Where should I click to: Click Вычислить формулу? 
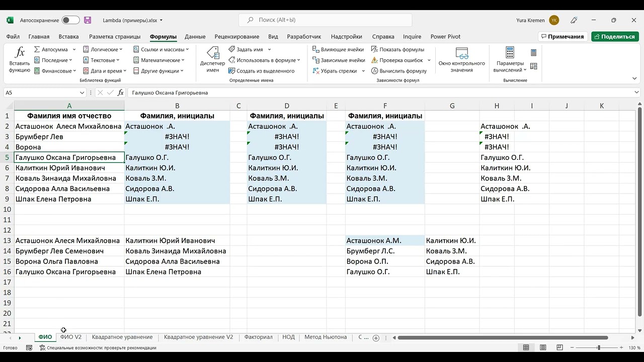(x=399, y=71)
